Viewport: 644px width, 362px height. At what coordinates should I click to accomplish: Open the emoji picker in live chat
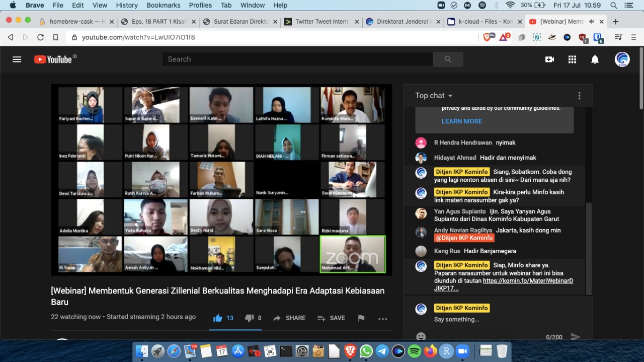pos(421,336)
